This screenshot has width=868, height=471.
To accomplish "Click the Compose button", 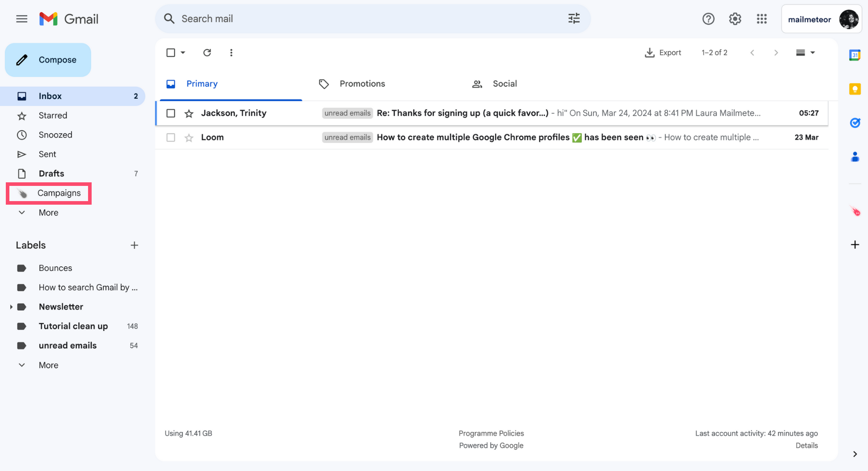I will click(48, 60).
